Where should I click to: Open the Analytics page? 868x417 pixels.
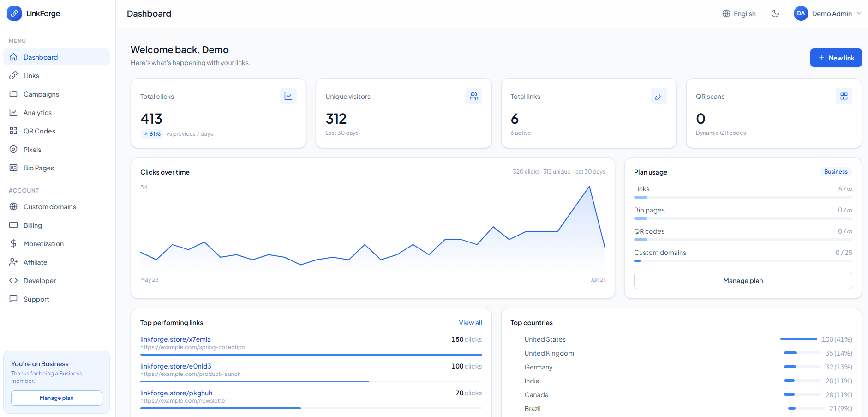point(56,112)
